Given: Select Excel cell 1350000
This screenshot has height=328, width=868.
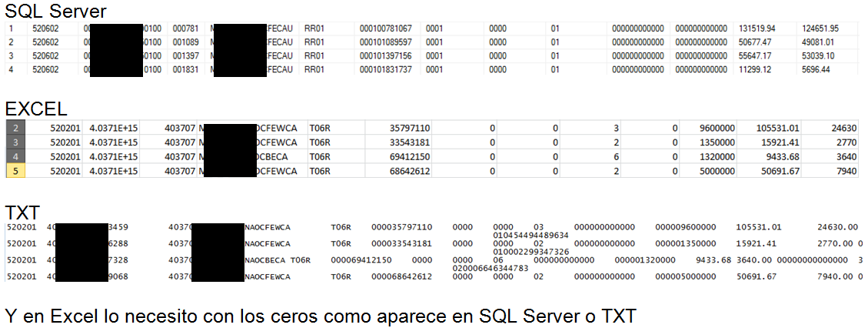Looking at the screenshot, I should click(x=708, y=142).
